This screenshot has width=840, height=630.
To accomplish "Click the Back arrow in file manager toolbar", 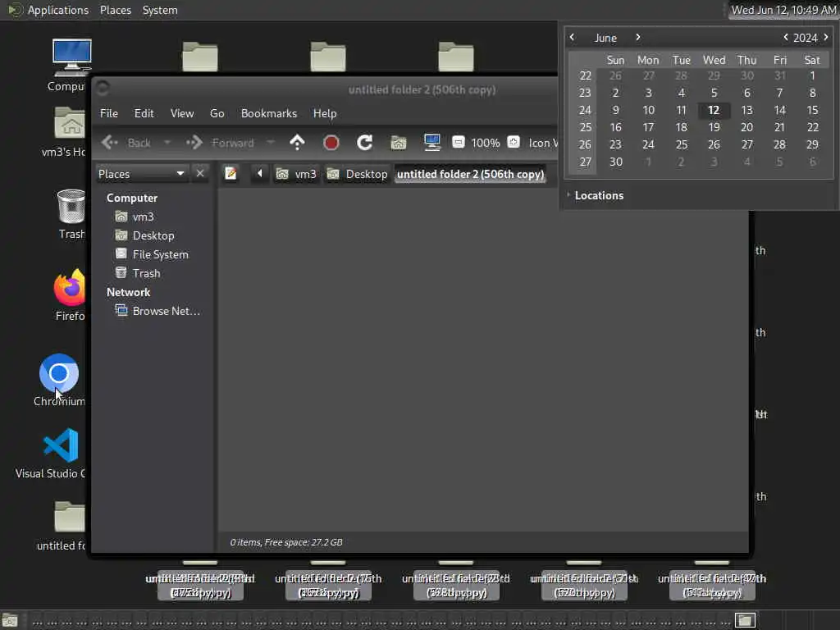I will (111, 143).
